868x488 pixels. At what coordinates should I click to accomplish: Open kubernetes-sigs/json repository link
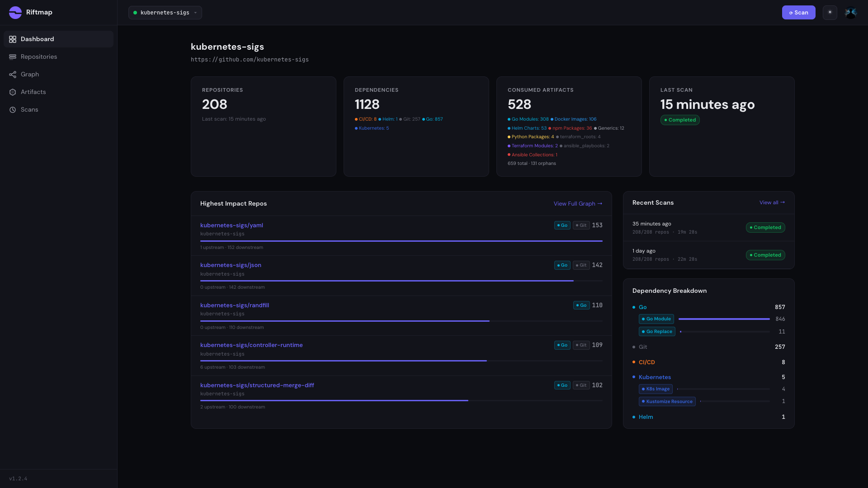[x=231, y=265]
